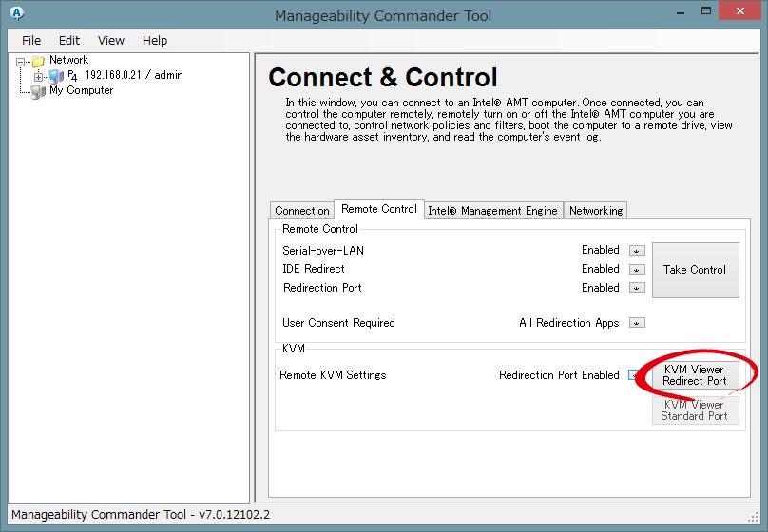Select the My Computer tree item
The width and height of the screenshot is (768, 532).
coord(82,90)
